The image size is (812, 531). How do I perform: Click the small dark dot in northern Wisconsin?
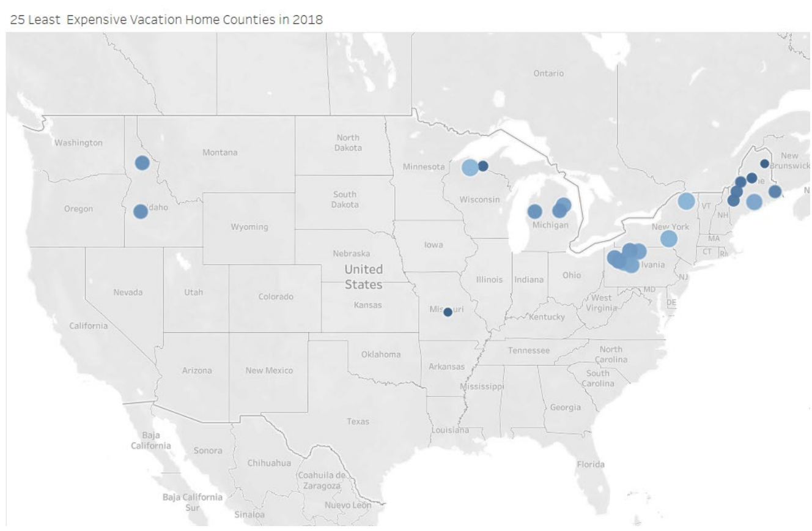point(483,166)
